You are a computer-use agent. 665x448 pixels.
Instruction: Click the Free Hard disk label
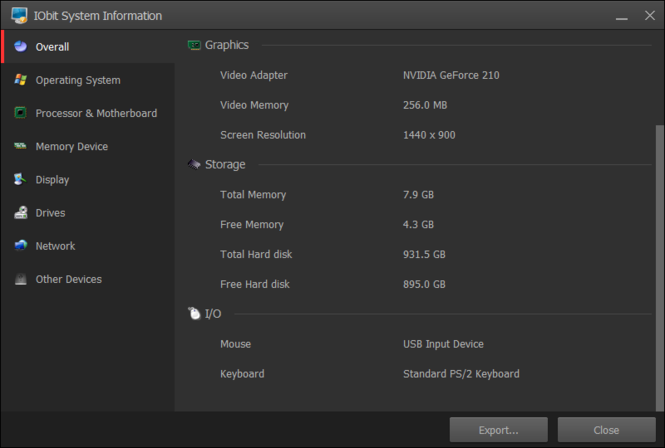coord(255,284)
